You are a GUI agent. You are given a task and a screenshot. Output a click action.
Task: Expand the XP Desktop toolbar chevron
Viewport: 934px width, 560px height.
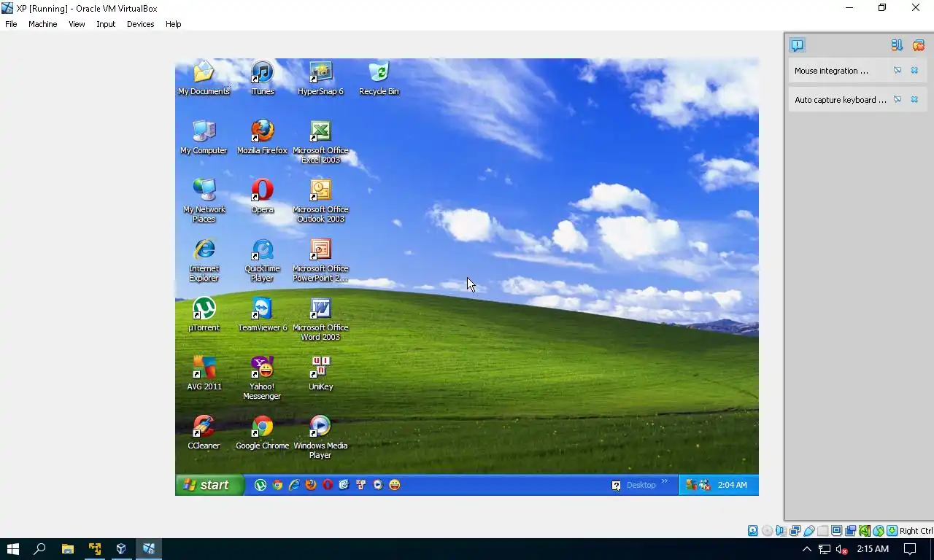665,481
